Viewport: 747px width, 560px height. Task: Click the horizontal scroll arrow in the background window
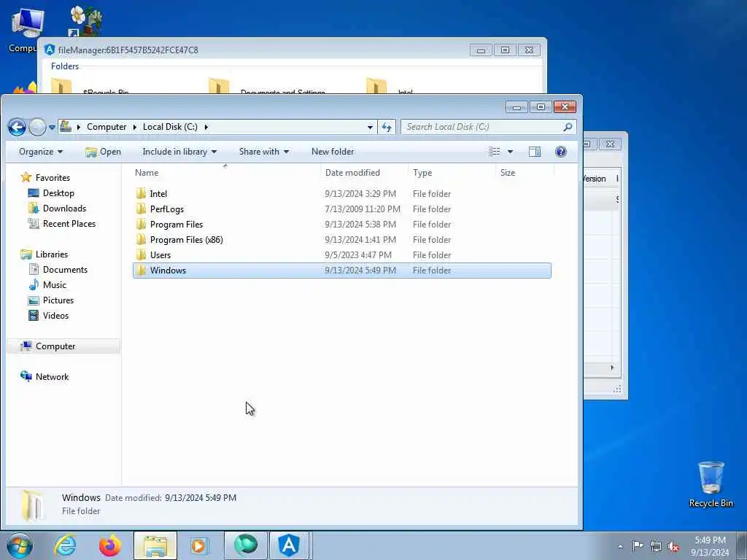[x=612, y=367]
